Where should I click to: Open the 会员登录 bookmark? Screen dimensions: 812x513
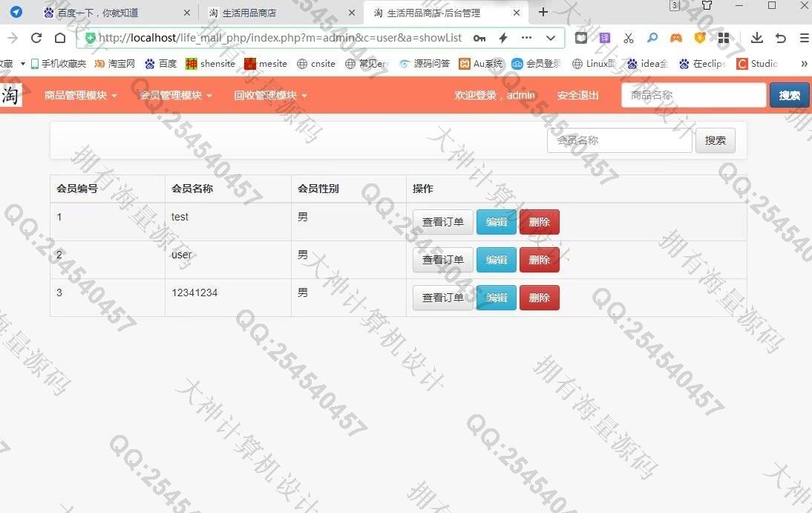pyautogui.click(x=536, y=64)
